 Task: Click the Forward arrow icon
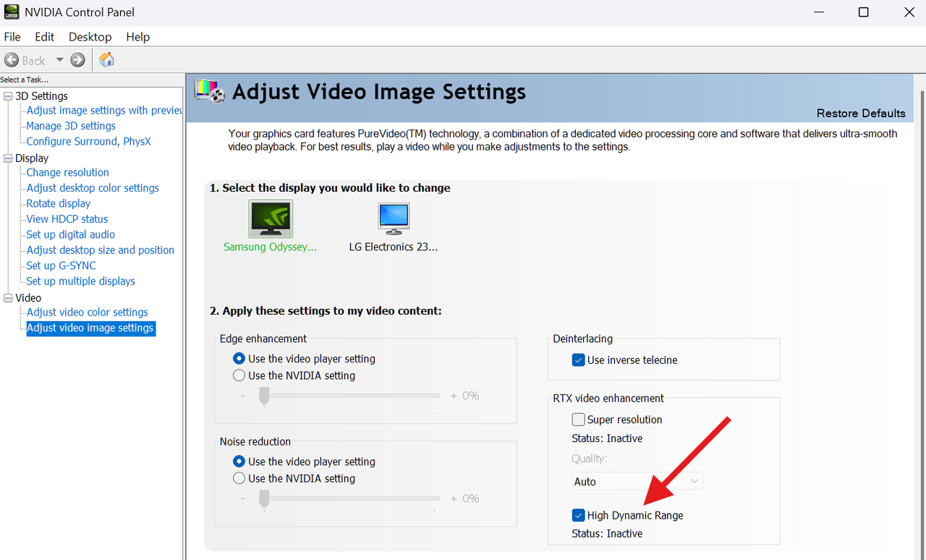77,60
